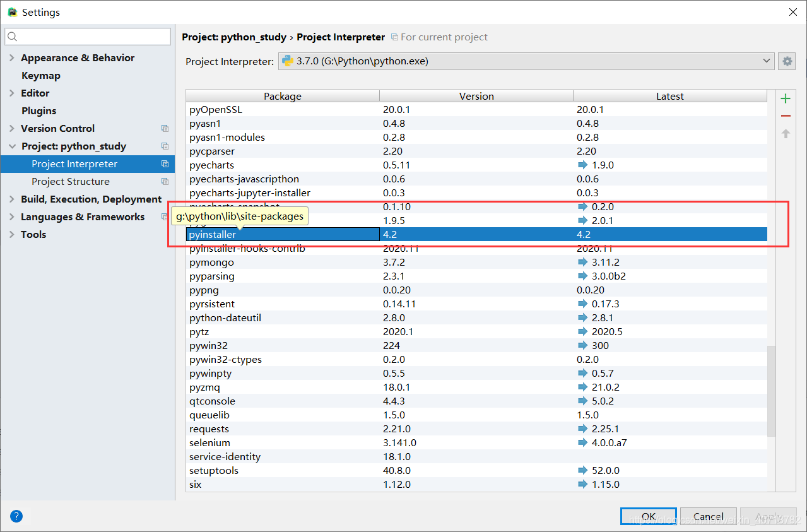Expand Build, Execution, Deployment section

point(12,199)
